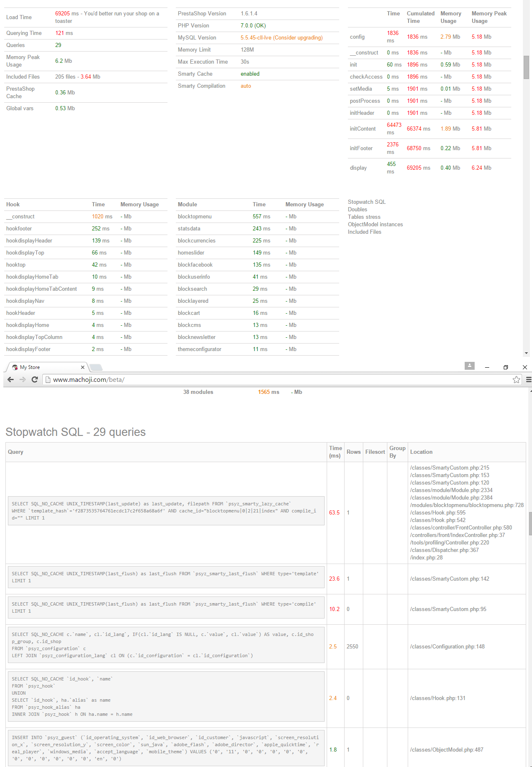Select the initContent time 64473 ms
This screenshot has height=767, width=532.
coord(394,129)
